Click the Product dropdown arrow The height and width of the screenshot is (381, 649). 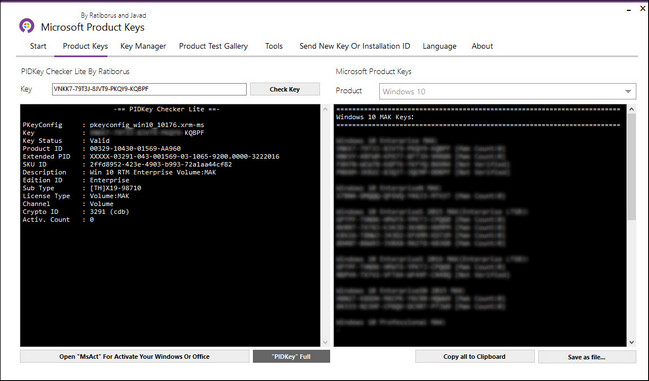(x=628, y=91)
